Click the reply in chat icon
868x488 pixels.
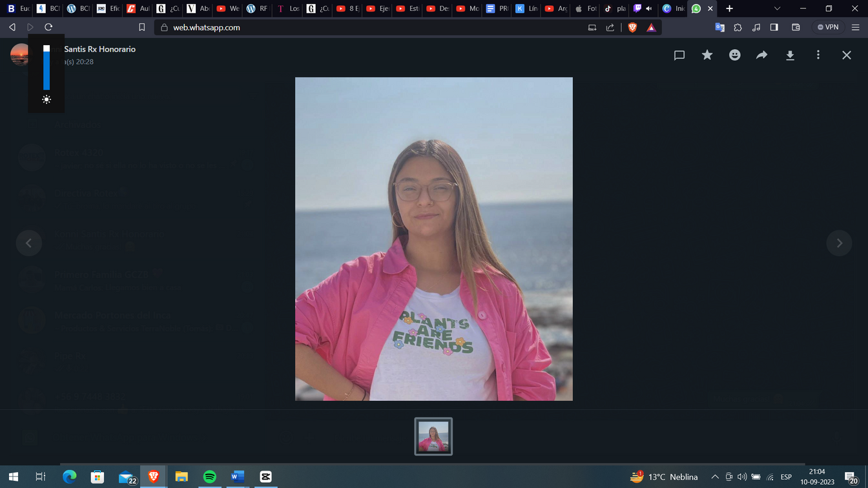679,56
